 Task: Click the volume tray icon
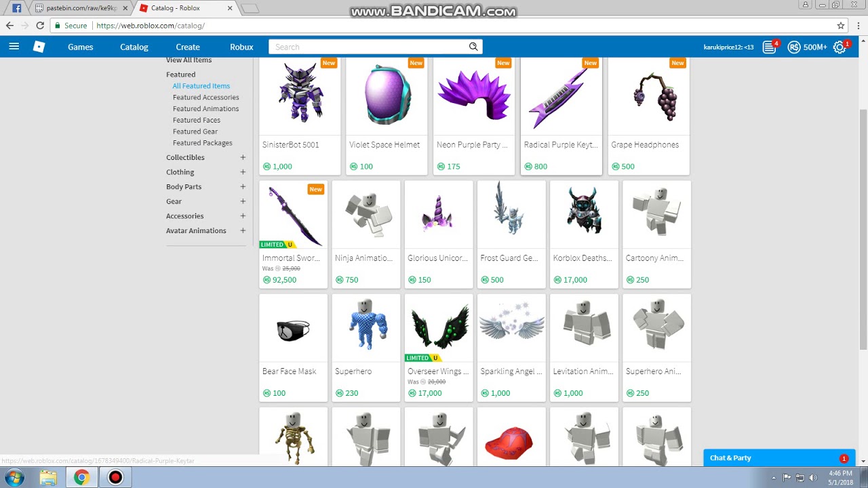(813, 477)
